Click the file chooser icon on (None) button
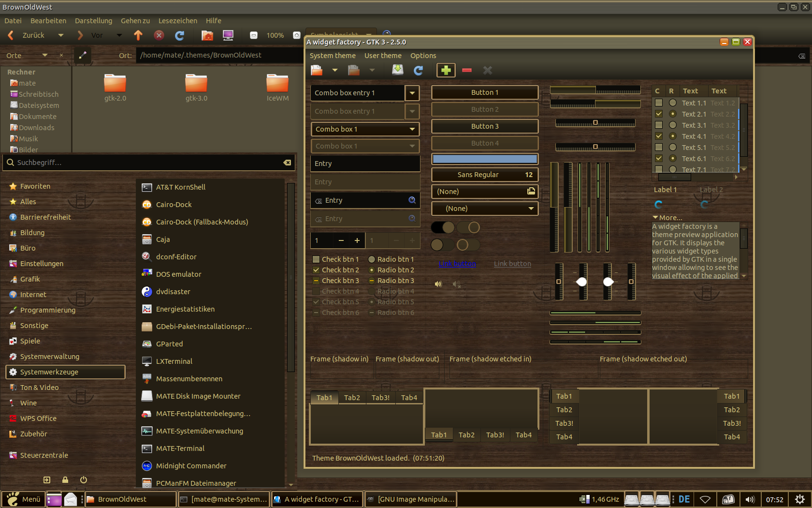 click(x=531, y=191)
